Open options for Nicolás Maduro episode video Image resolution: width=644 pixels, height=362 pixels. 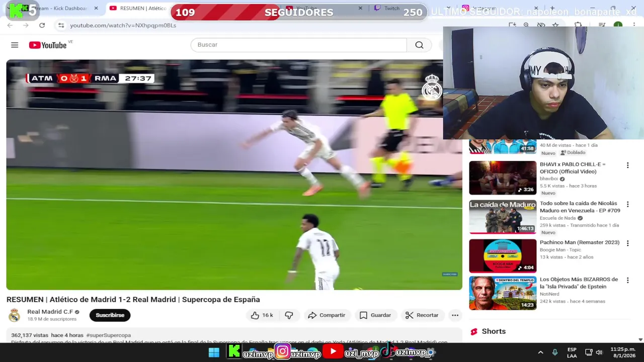click(627, 205)
